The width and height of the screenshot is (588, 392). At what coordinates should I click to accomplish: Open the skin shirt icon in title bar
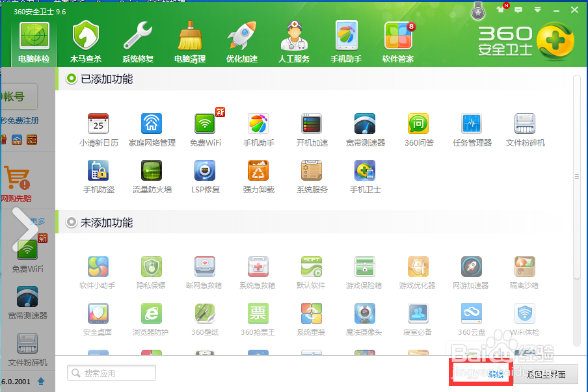(500, 9)
